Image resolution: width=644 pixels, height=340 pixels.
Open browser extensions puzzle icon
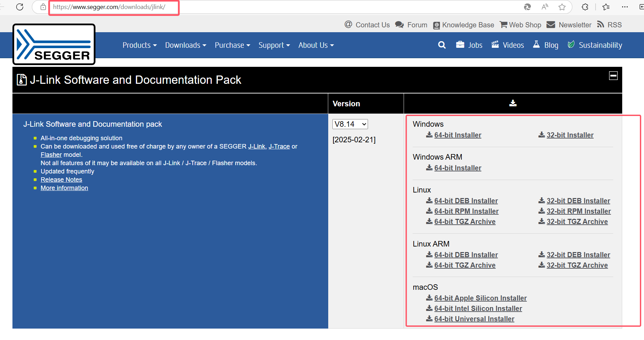click(x=585, y=7)
